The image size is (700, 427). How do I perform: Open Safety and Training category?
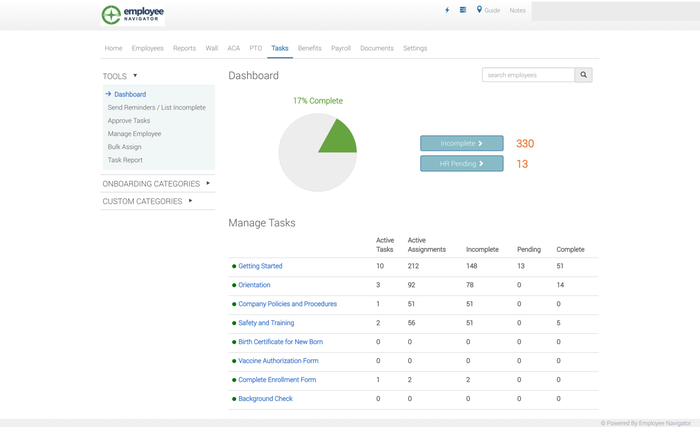coord(266,323)
